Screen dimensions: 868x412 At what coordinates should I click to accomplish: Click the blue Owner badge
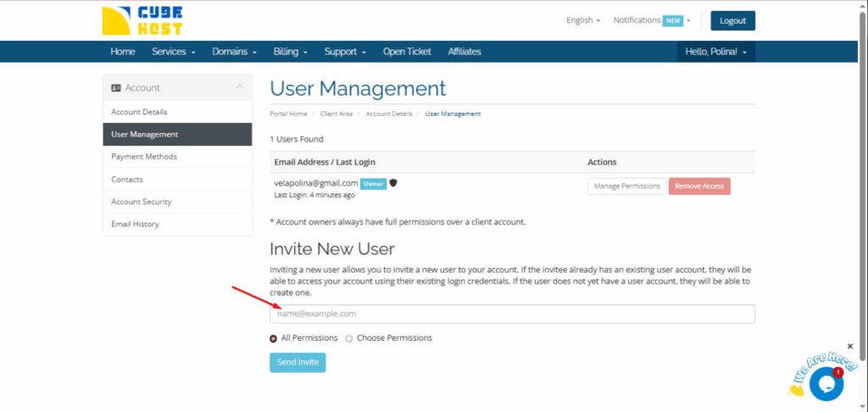coord(373,183)
